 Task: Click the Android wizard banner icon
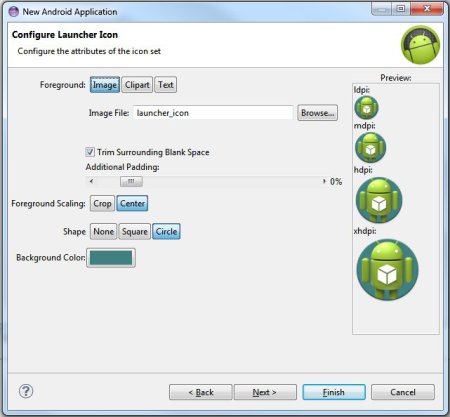[x=420, y=45]
